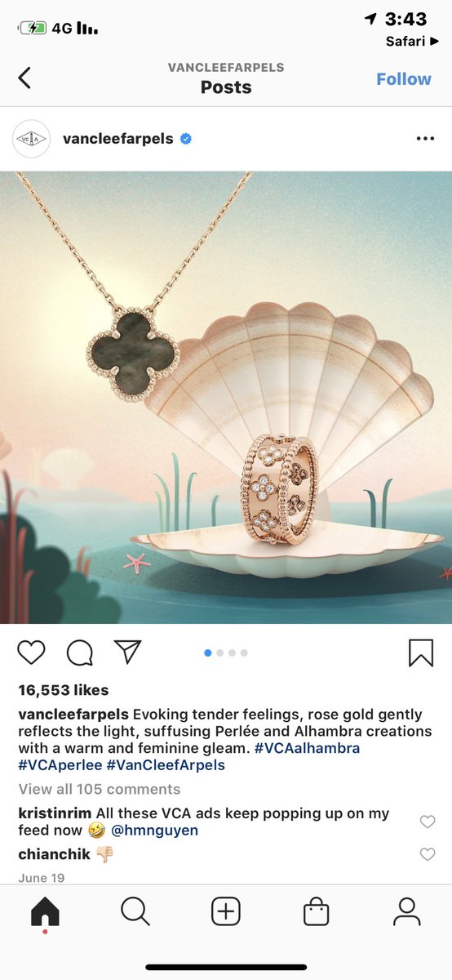Like the post with the heart icon
The height and width of the screenshot is (980, 452).
(x=31, y=652)
